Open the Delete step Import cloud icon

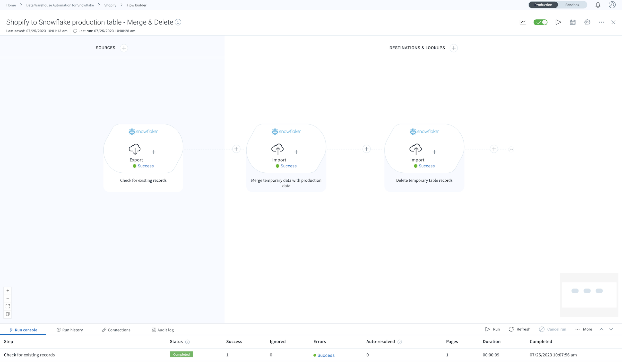416,149
